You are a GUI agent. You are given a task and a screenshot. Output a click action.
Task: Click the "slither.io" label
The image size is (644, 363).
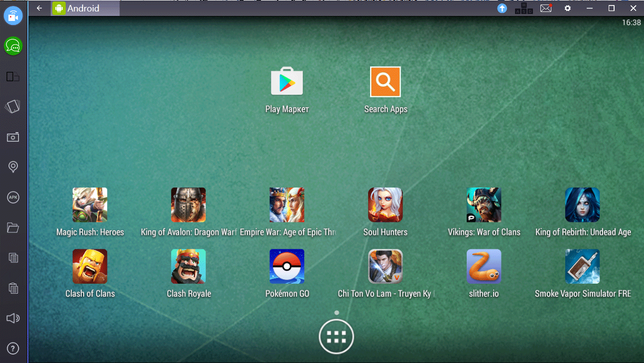click(x=484, y=294)
